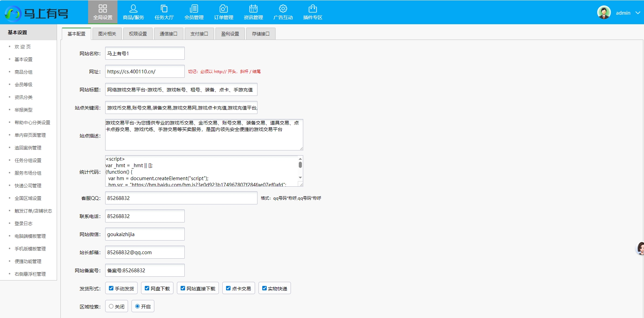Open 订单管理 order management icon
Image resolution: width=644 pixels, height=318 pixels.
[x=224, y=9]
